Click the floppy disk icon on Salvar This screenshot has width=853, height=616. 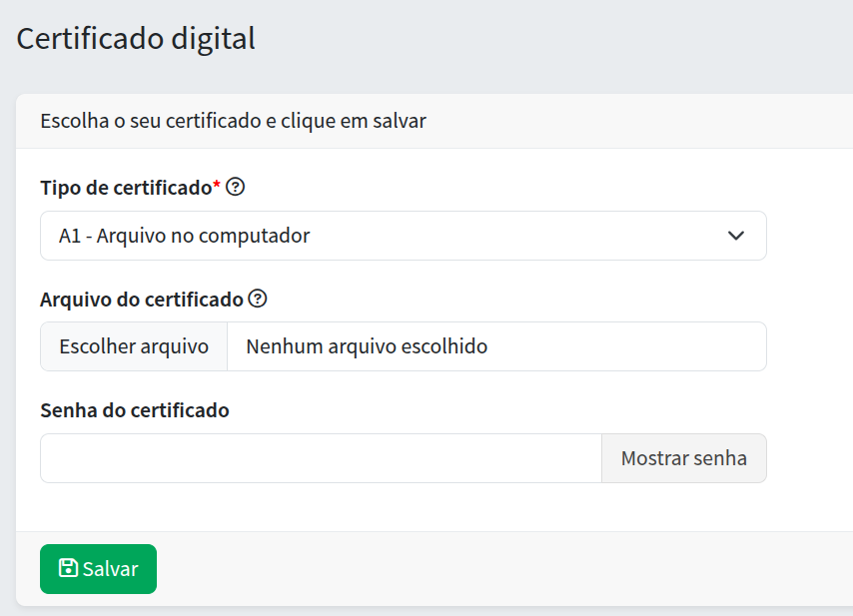68,568
